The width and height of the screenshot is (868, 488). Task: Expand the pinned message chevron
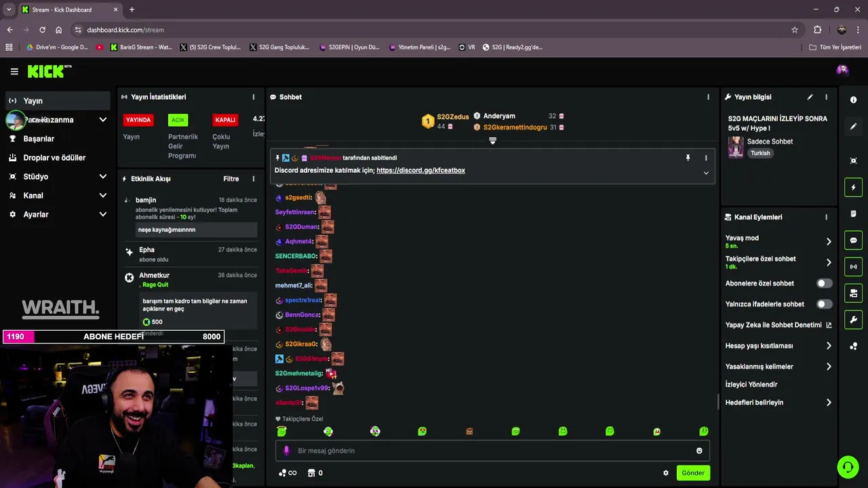706,173
